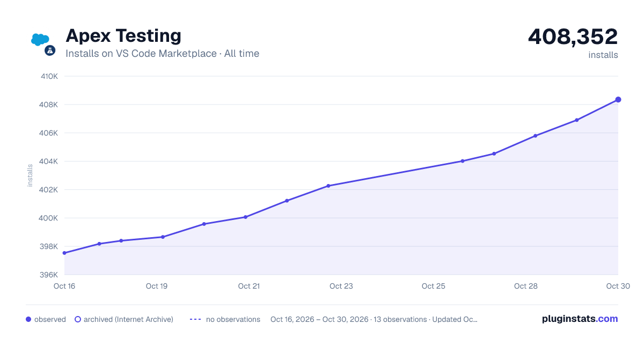Click the 406K y-axis label
Screen dimensions: 644x338
coord(49,133)
